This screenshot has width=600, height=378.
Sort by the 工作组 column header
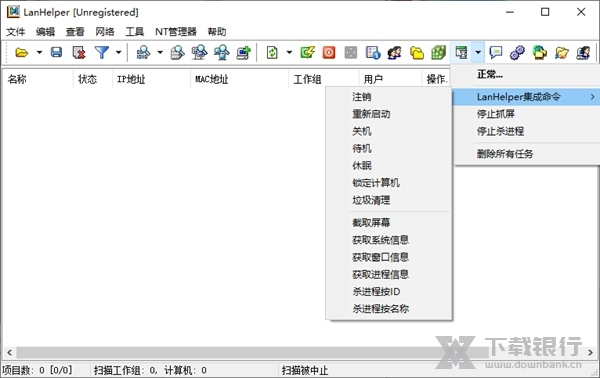pyautogui.click(x=324, y=79)
